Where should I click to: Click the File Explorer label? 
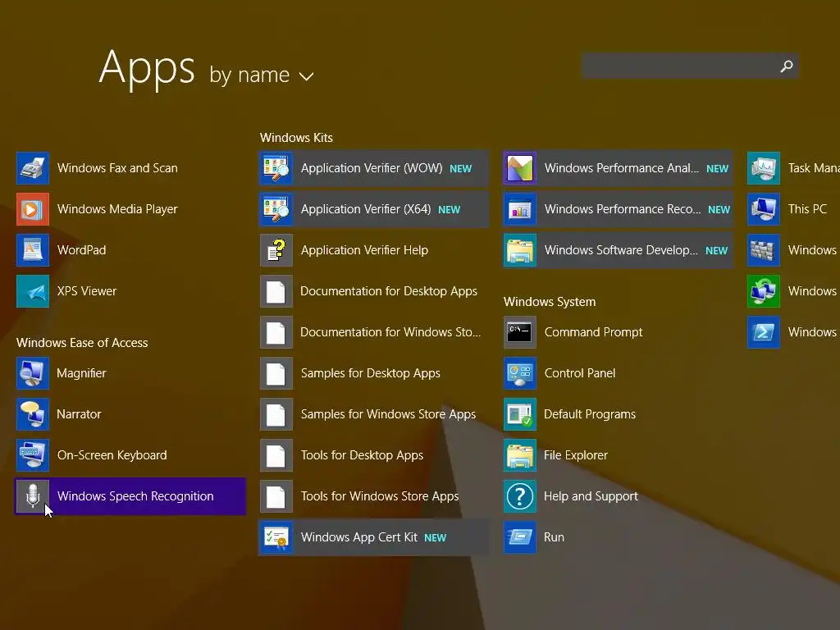tap(576, 455)
